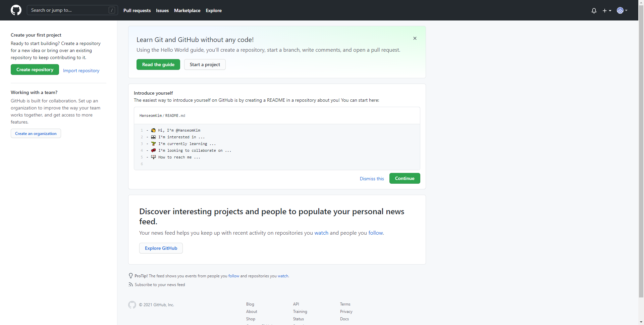Open the plus create-new dropdown
The image size is (644, 325).
(607, 11)
